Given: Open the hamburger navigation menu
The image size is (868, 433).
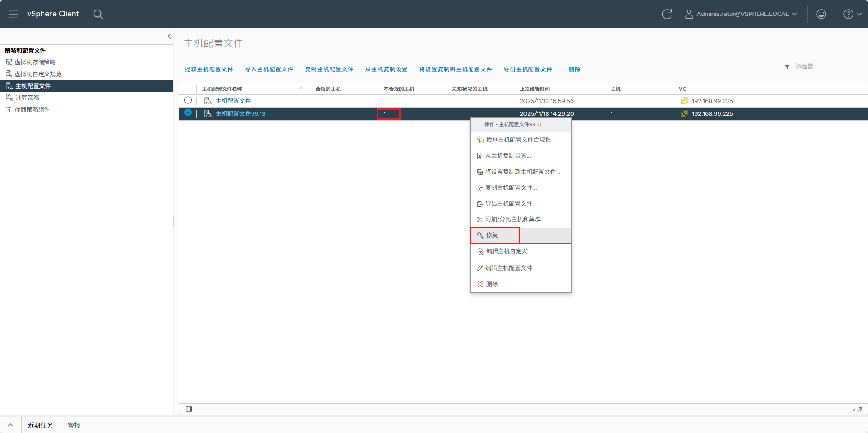Looking at the screenshot, I should coord(14,14).
